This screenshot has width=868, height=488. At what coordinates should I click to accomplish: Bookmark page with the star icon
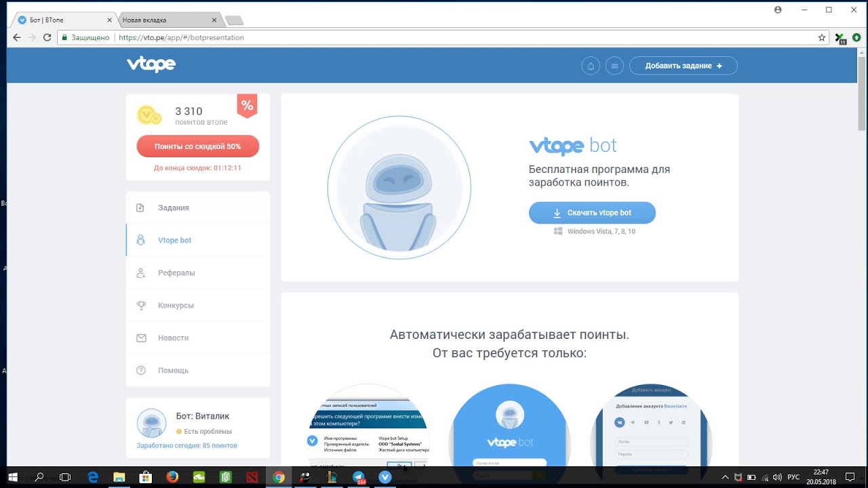(822, 38)
